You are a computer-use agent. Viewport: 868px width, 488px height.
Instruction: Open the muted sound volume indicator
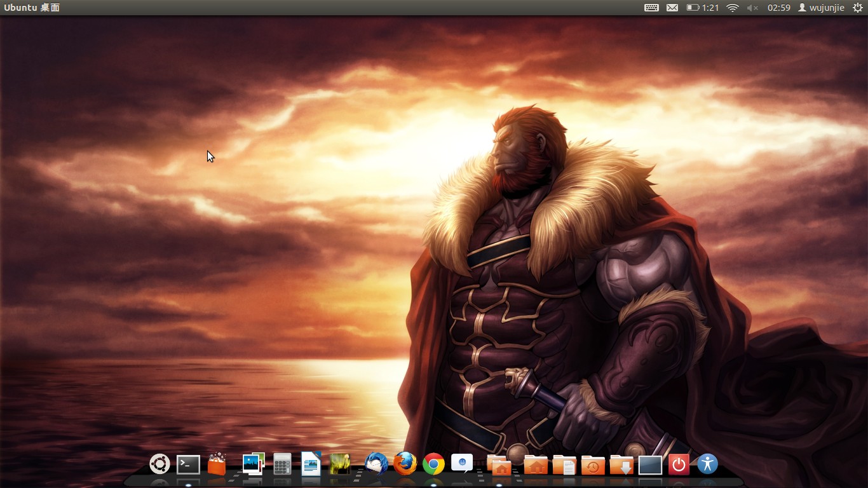click(x=753, y=8)
